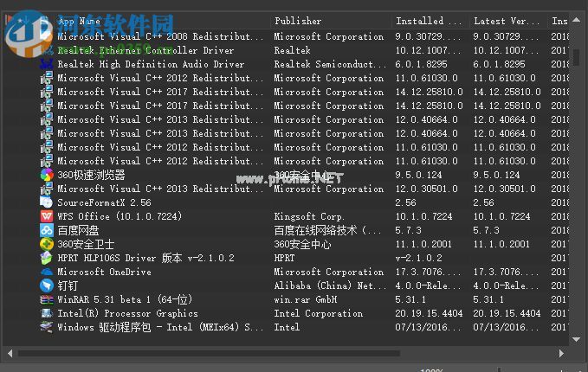The image size is (588, 372).
Task: Select Intel(R) Processor Graphics app name
Action: click(x=127, y=313)
